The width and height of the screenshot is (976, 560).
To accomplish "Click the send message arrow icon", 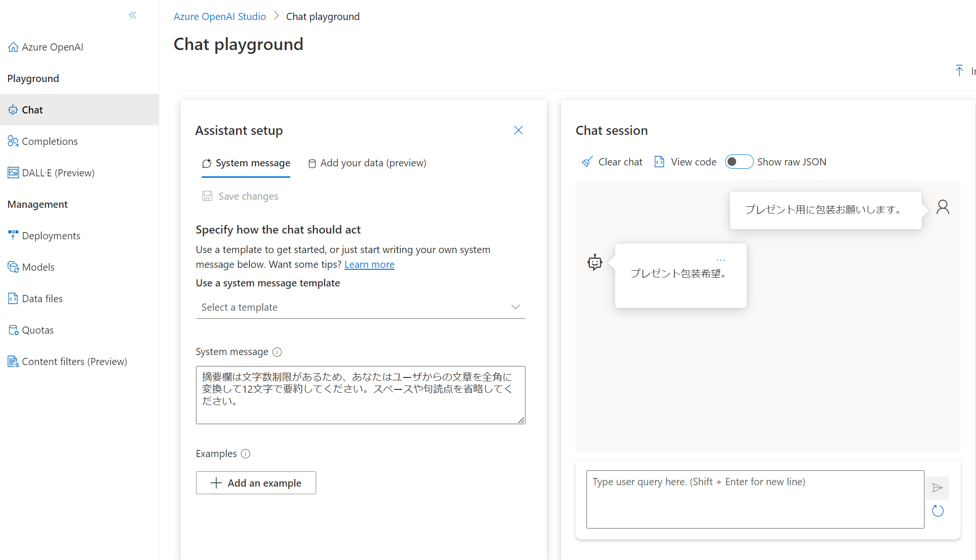I will [937, 488].
